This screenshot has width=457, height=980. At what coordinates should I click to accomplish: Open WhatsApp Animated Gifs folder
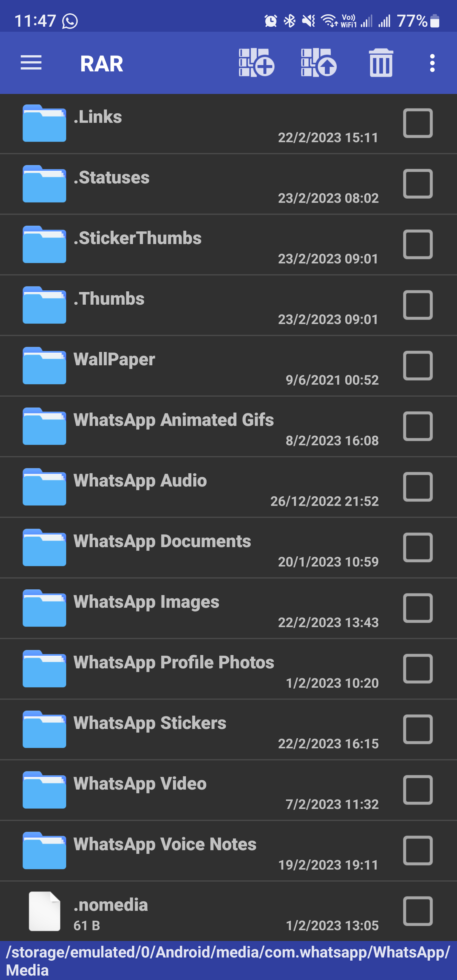coord(228,426)
